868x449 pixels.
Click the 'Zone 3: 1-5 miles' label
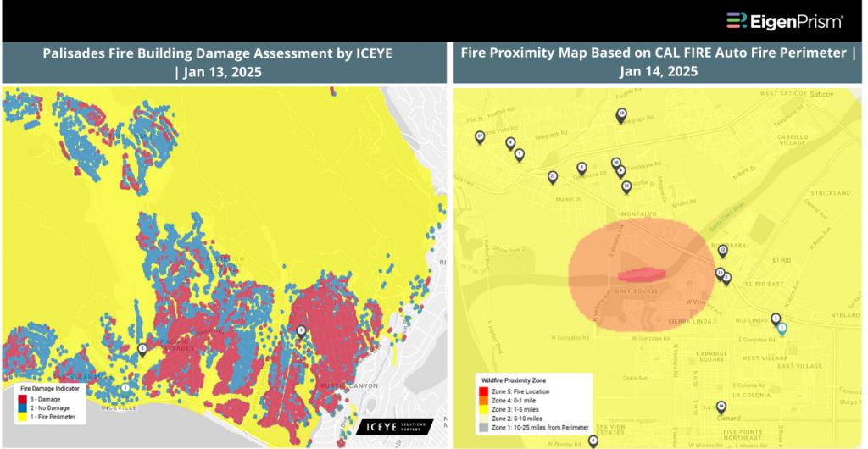(515, 410)
